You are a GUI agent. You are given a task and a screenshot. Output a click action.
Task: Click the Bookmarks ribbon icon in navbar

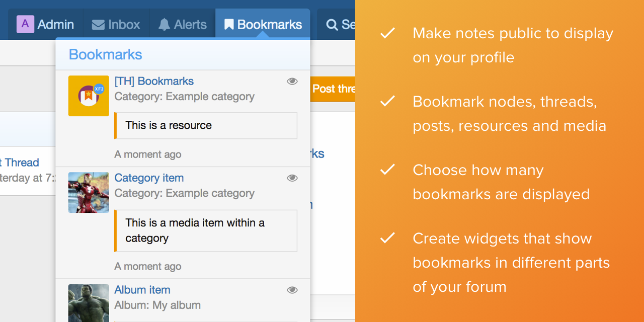[229, 25]
